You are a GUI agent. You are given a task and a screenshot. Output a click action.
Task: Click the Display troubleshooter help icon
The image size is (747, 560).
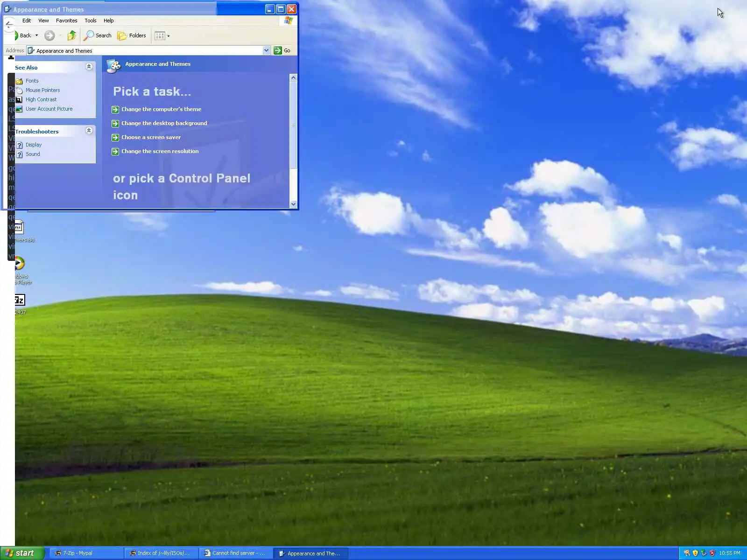[20, 145]
